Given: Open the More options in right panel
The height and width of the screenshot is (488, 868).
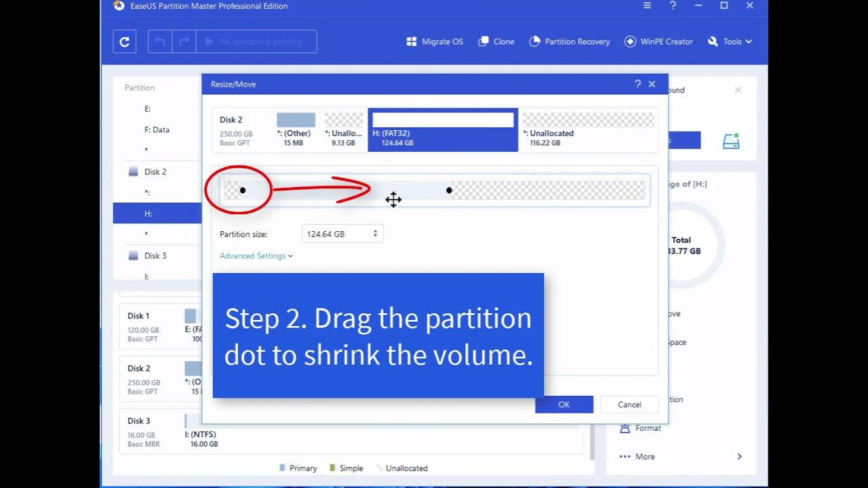Looking at the screenshot, I should (645, 457).
